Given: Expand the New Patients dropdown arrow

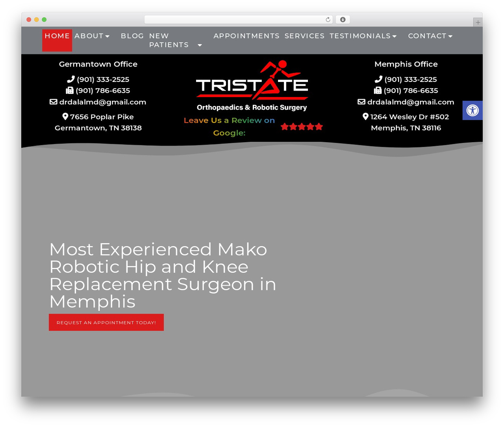Looking at the screenshot, I should click(200, 45).
